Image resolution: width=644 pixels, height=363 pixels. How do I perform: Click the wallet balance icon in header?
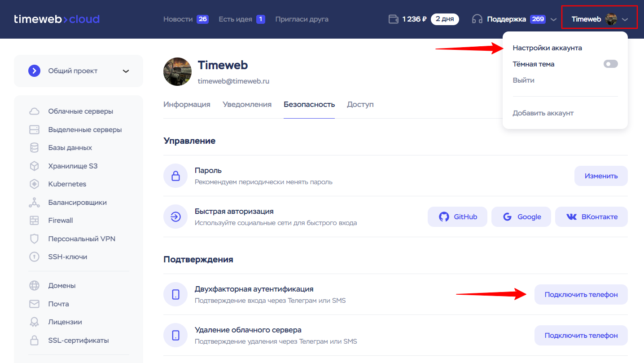click(x=393, y=19)
